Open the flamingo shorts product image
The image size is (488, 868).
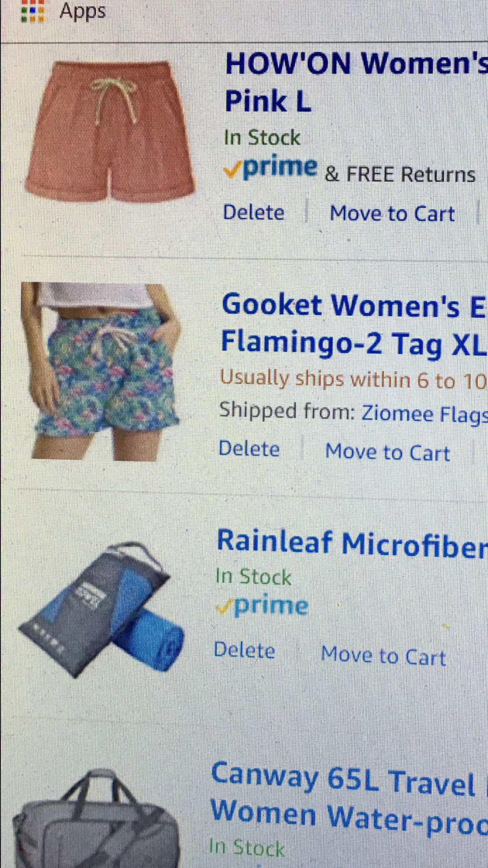(x=101, y=371)
